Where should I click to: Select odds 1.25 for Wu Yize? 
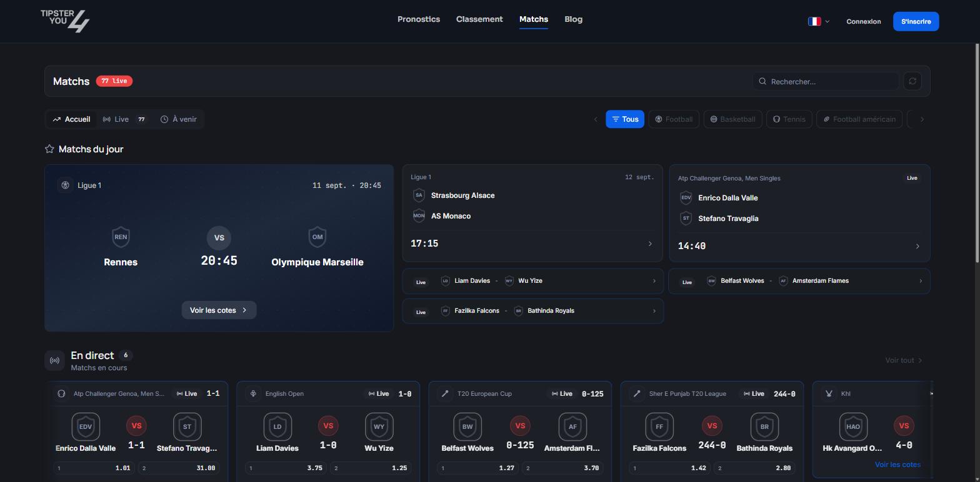click(371, 468)
